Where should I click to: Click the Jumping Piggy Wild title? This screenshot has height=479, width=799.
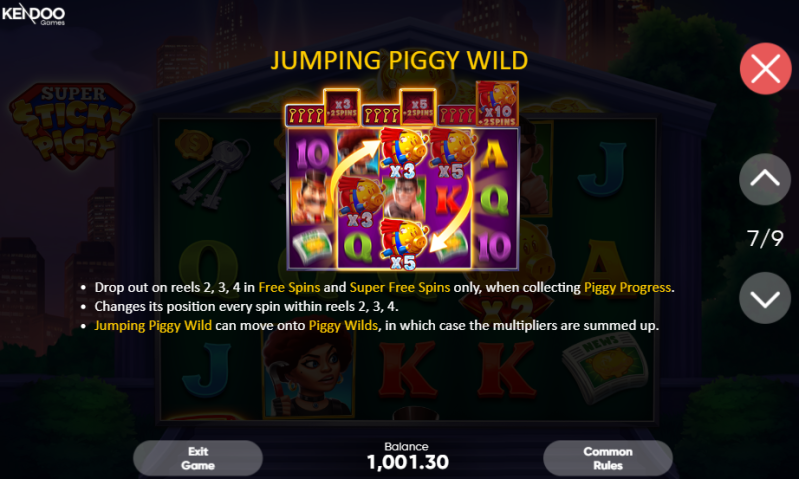tap(399, 61)
